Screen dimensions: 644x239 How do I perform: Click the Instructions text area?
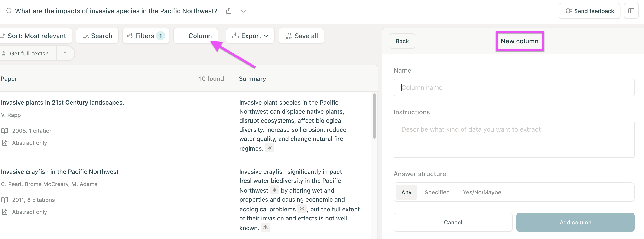pos(514,139)
